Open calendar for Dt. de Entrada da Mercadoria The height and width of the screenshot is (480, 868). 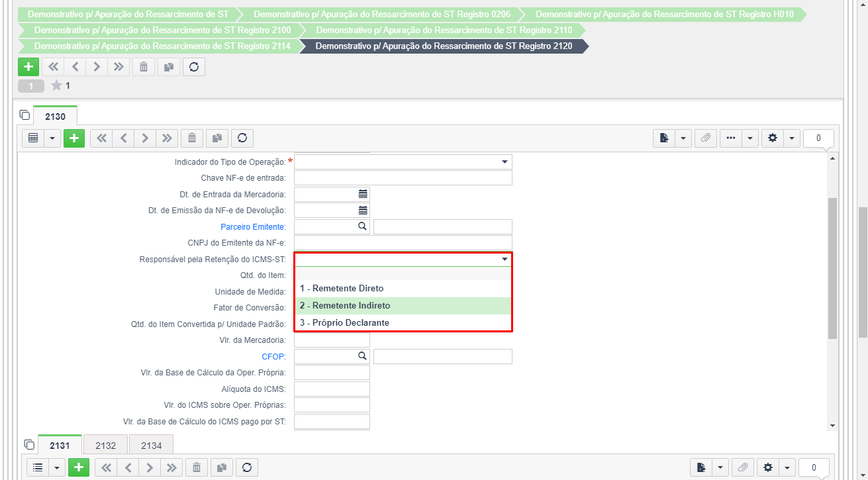(x=363, y=194)
